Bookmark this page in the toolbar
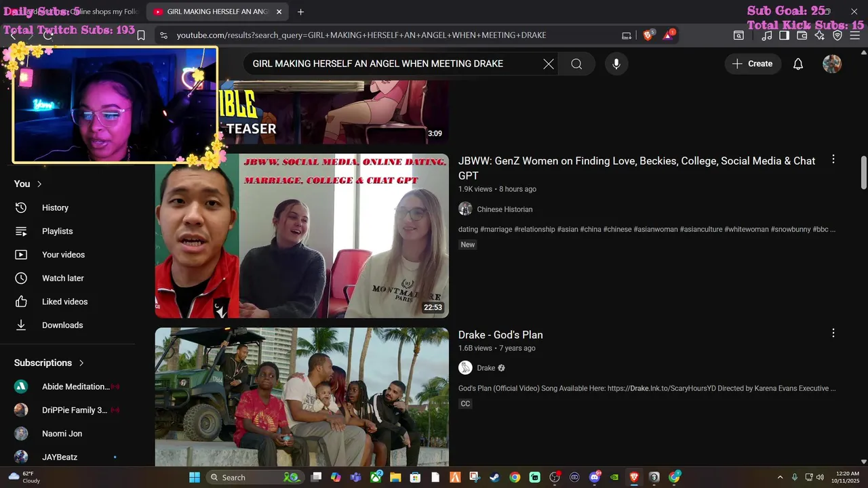Viewport: 868px width, 488px height. pyautogui.click(x=141, y=35)
